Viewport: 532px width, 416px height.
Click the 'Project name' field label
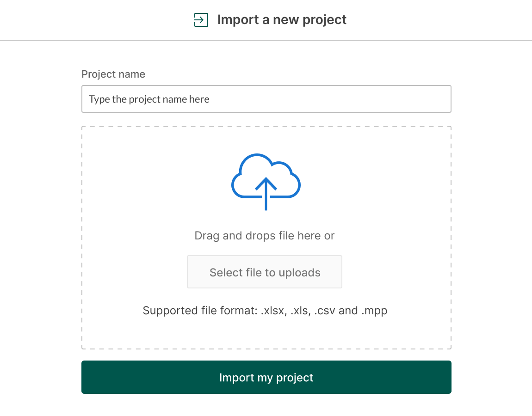pyautogui.click(x=113, y=74)
